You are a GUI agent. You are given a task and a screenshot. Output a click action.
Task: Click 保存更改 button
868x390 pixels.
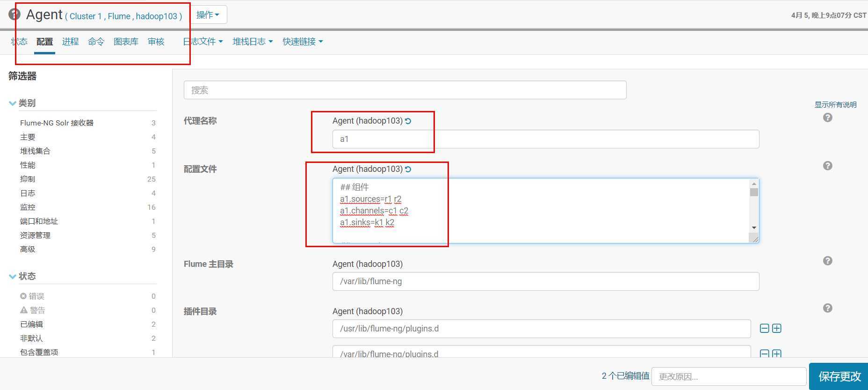pos(839,376)
